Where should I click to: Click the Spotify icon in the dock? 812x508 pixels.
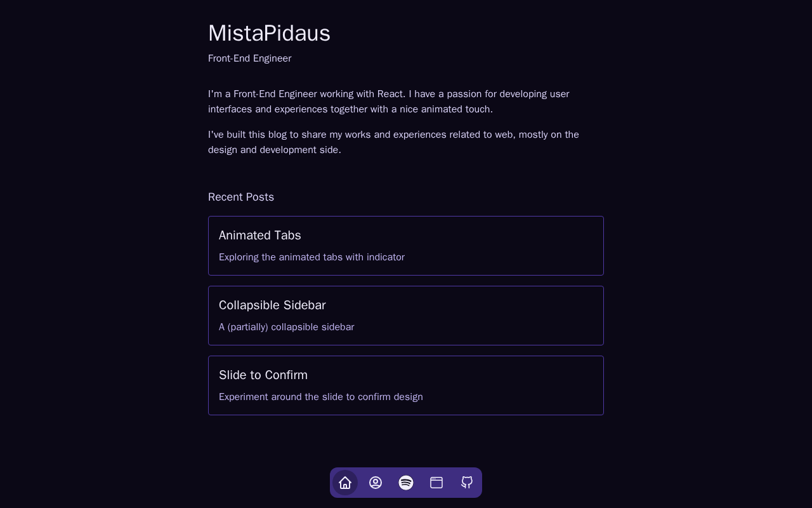(406, 483)
